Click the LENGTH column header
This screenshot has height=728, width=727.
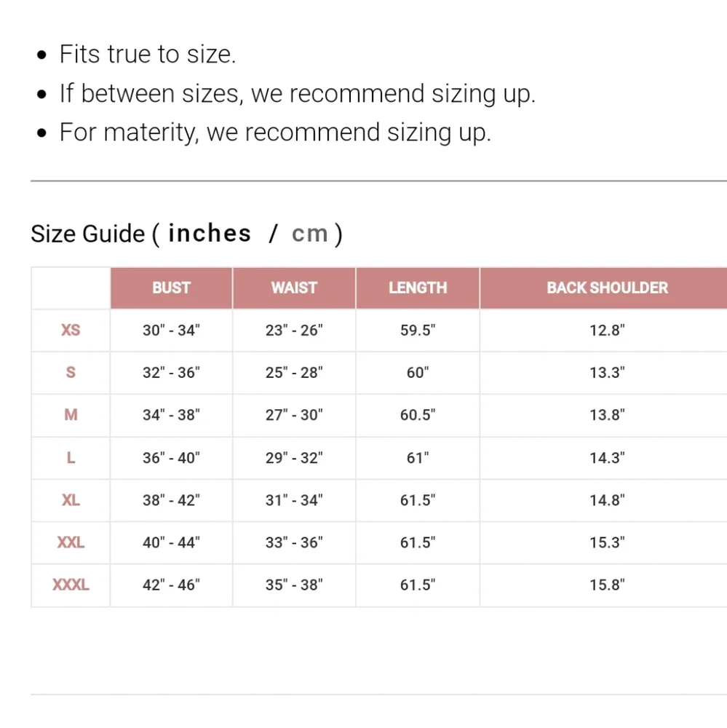pyautogui.click(x=418, y=288)
